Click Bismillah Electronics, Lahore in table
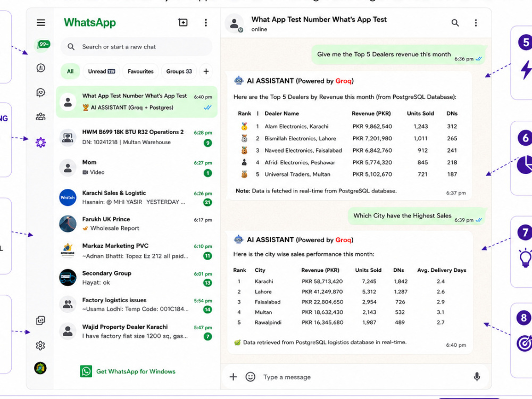Image resolution: width=532 pixels, height=399 pixels. point(300,138)
